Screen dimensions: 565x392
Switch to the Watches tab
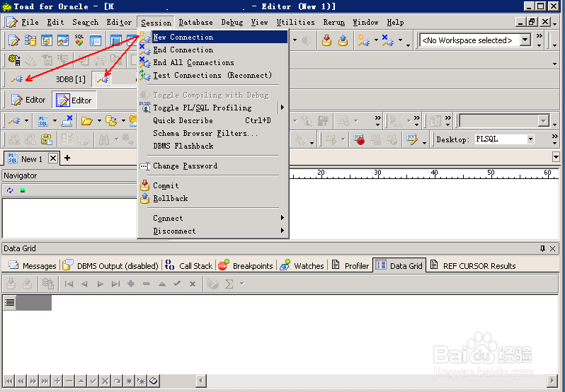point(302,265)
